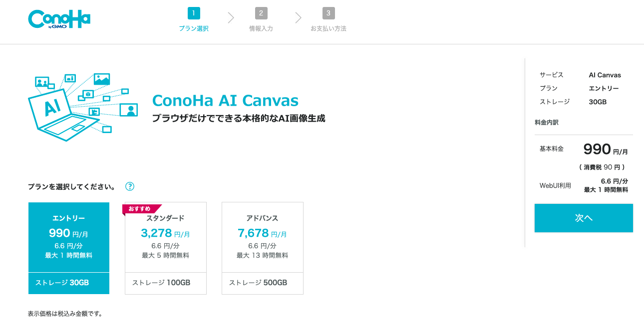The height and width of the screenshot is (327, 644).
Task: Open the plan selection help question-mark icon
Action: tap(130, 186)
